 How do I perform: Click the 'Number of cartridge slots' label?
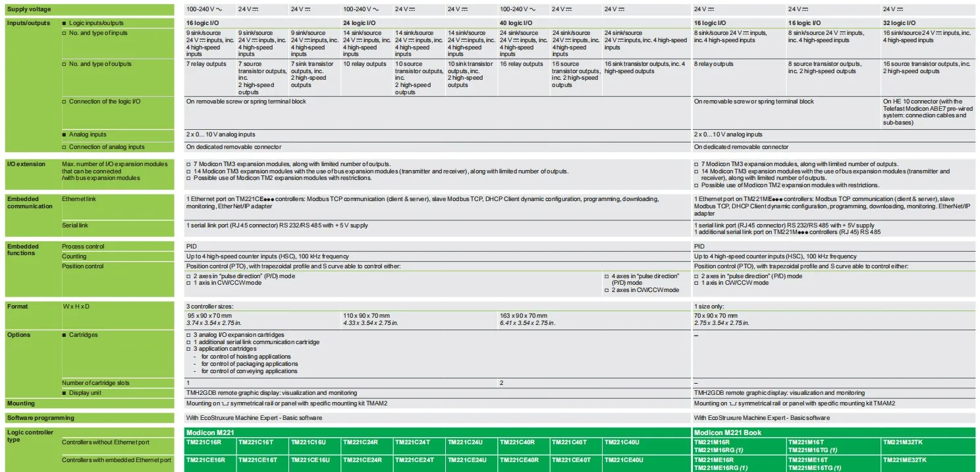point(95,383)
